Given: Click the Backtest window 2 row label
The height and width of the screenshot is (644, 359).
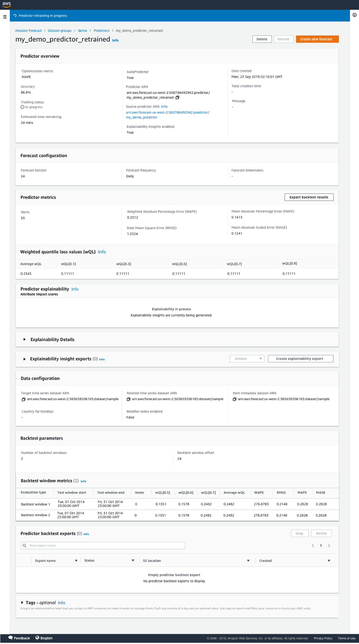Looking at the screenshot, I should [x=35, y=515].
